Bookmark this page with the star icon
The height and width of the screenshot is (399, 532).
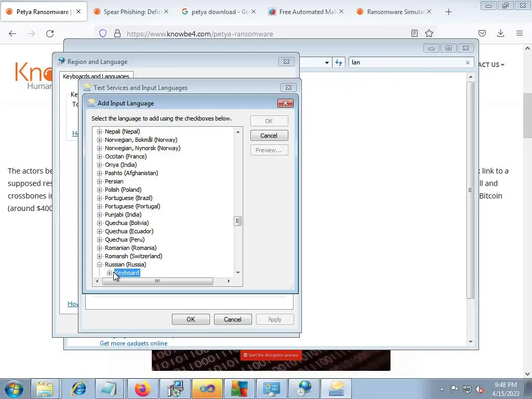(x=429, y=33)
